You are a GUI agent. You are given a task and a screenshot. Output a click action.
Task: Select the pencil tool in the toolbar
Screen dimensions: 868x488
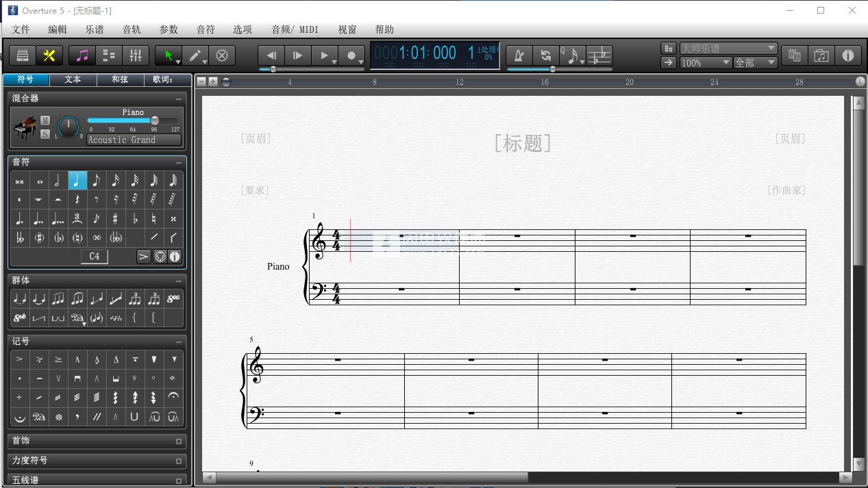196,55
